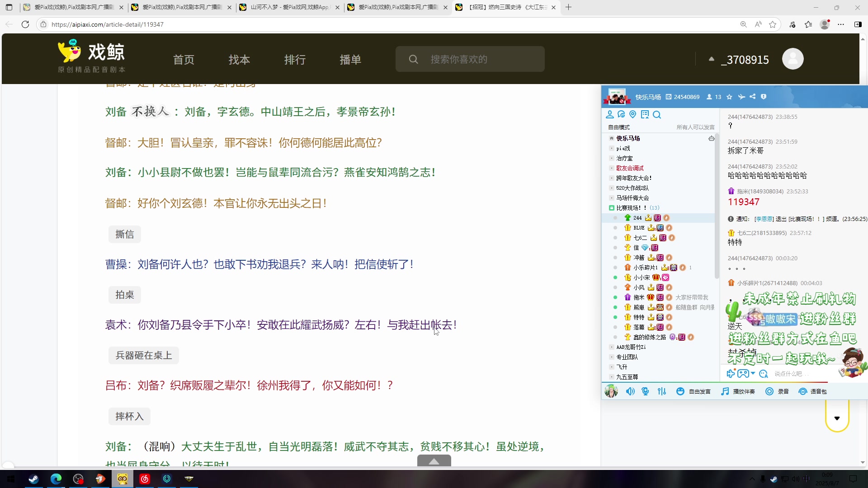Image resolution: width=868 pixels, height=488 pixels.
Task: Open a new browser tab
Action: pos(569,7)
